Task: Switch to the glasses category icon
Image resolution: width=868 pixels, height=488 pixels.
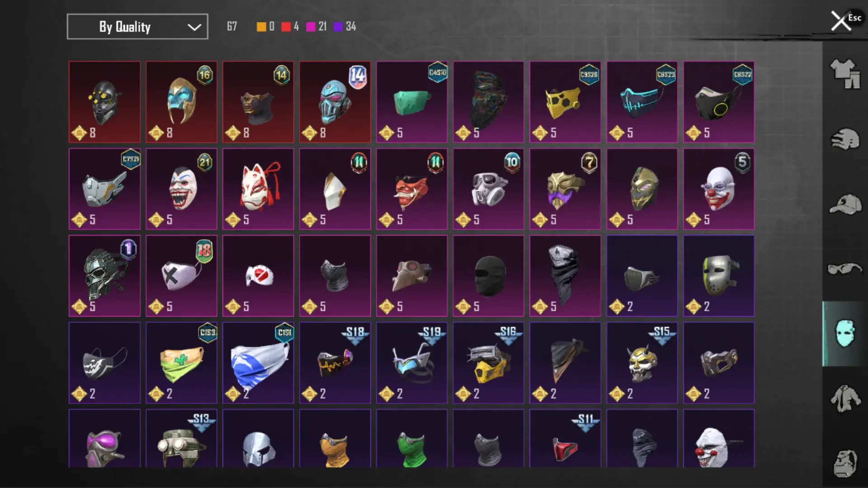Action: pyautogui.click(x=844, y=269)
